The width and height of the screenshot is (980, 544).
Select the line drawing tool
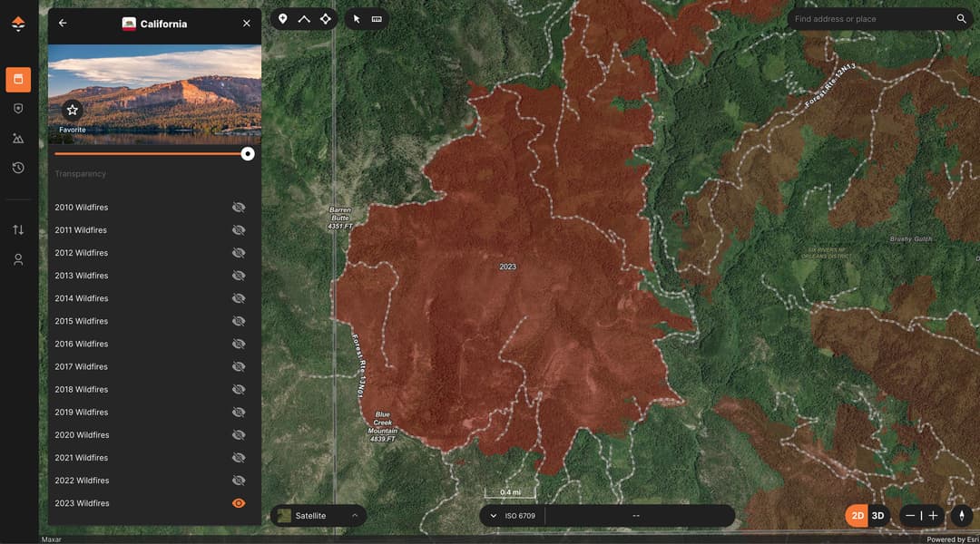click(x=304, y=19)
